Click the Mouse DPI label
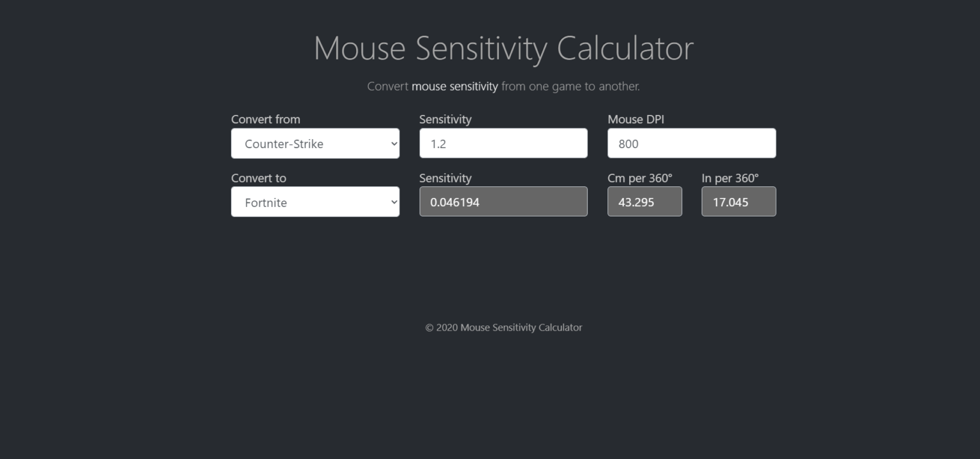The image size is (980, 459). [x=636, y=119]
